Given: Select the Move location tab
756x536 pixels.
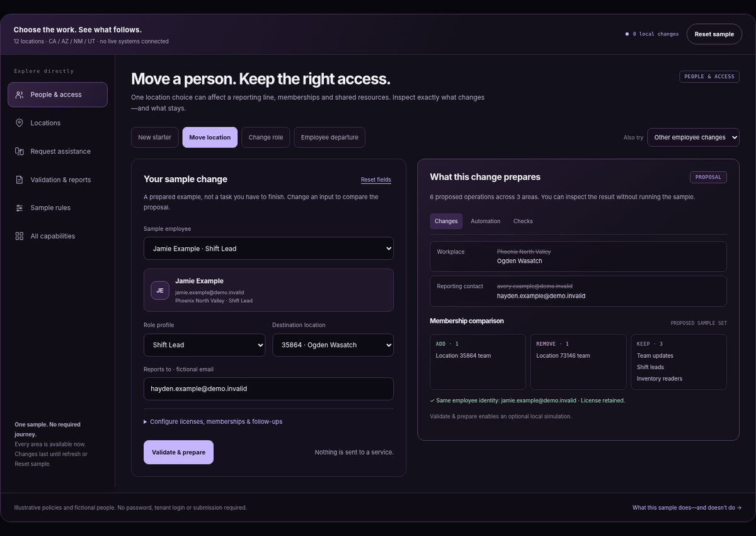Looking at the screenshot, I should 210,137.
